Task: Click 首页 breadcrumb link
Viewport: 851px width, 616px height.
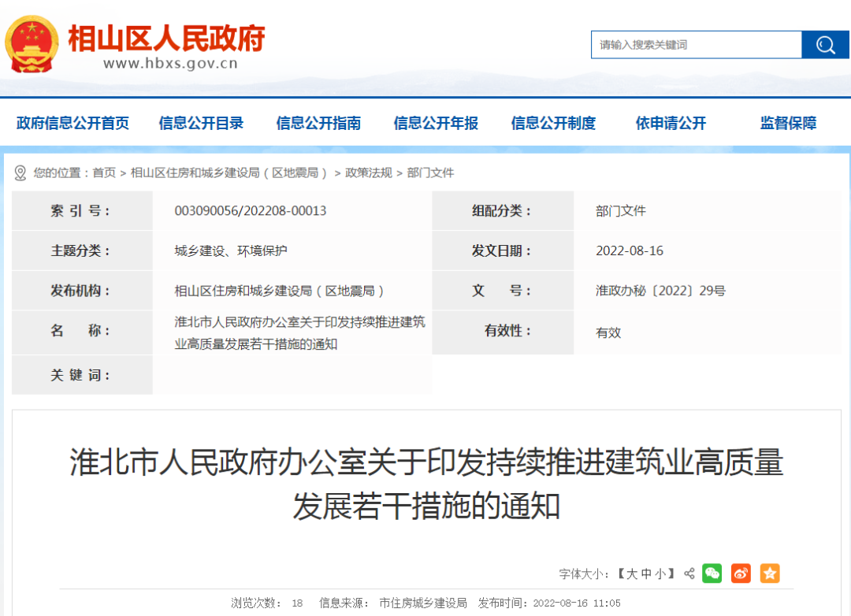Action: [104, 173]
